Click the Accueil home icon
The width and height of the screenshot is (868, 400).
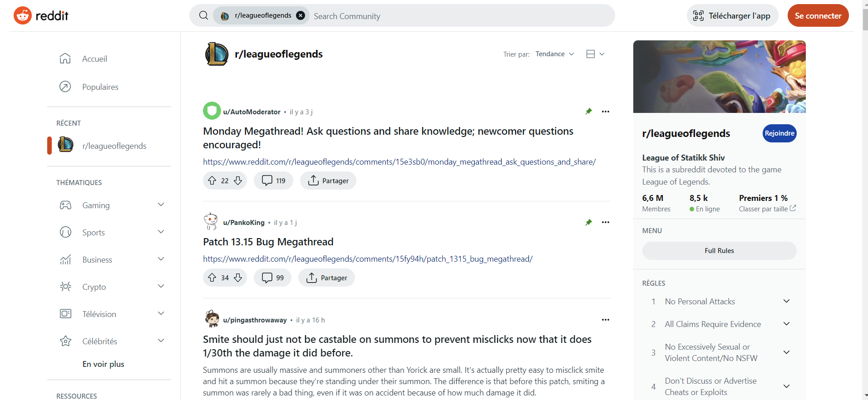click(65, 59)
